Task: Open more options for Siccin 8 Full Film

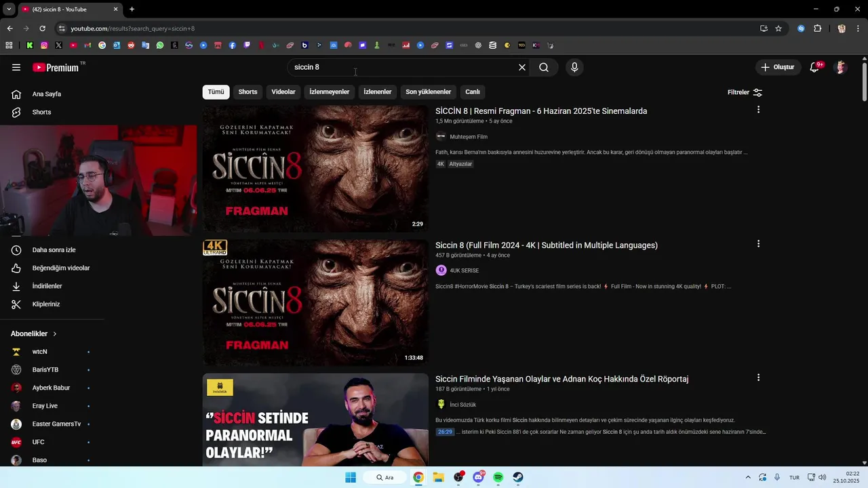Action: pos(758,244)
